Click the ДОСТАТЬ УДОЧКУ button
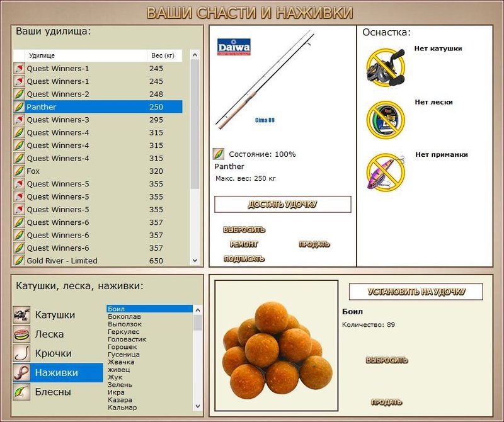The height and width of the screenshot is (422, 504). pos(282,205)
